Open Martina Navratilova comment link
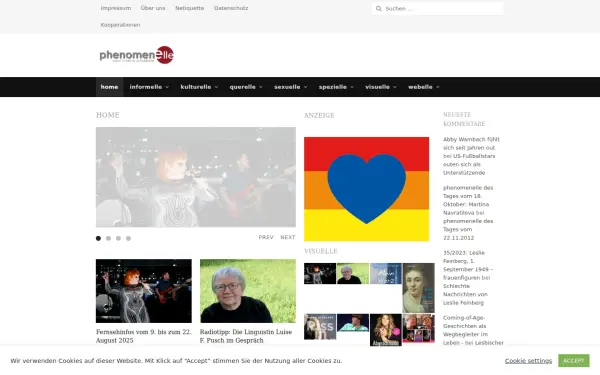The width and height of the screenshot is (600, 375). (468, 213)
